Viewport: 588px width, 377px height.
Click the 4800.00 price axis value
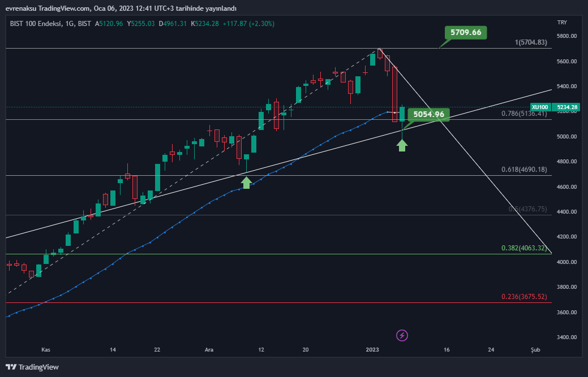[x=567, y=162]
